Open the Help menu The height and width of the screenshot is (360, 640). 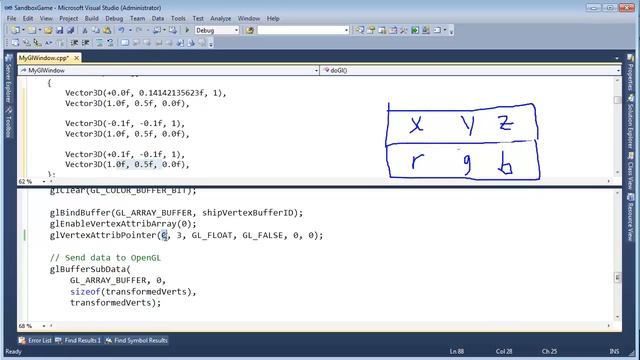pyautogui.click(x=273, y=18)
